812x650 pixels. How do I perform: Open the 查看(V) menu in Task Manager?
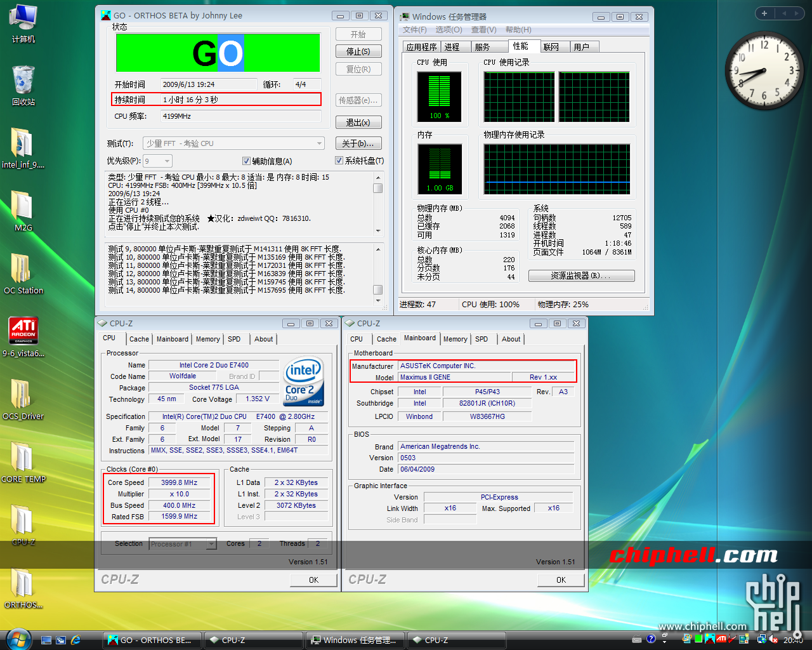pos(483,30)
